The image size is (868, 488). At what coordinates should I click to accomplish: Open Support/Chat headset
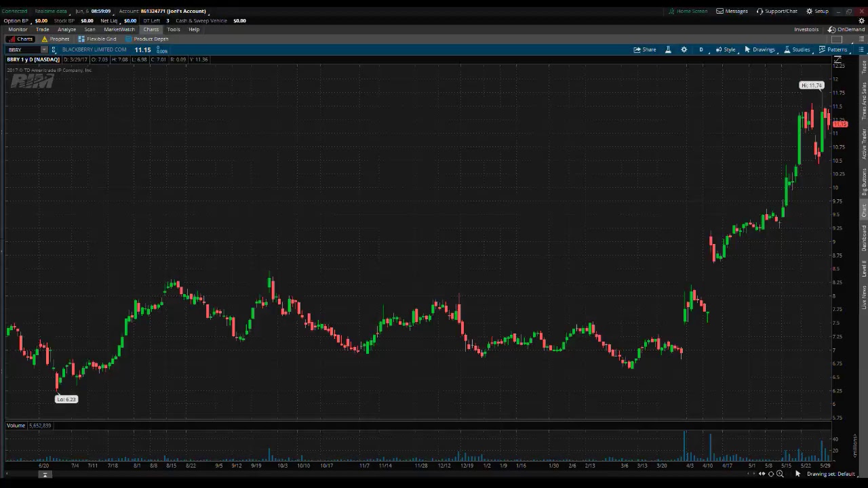777,11
